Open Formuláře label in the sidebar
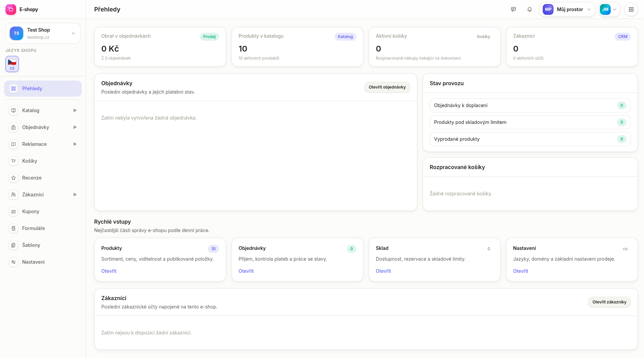 click(x=34, y=228)
